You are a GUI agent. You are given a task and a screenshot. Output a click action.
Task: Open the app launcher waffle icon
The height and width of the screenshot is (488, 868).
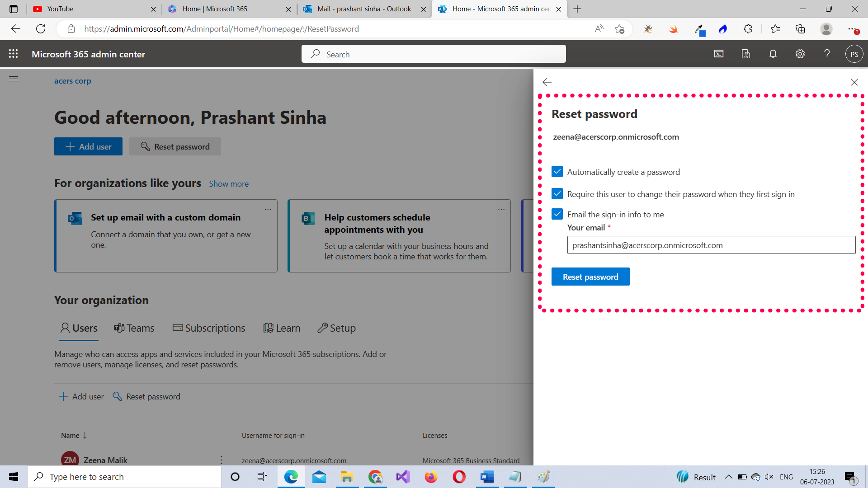[14, 54]
